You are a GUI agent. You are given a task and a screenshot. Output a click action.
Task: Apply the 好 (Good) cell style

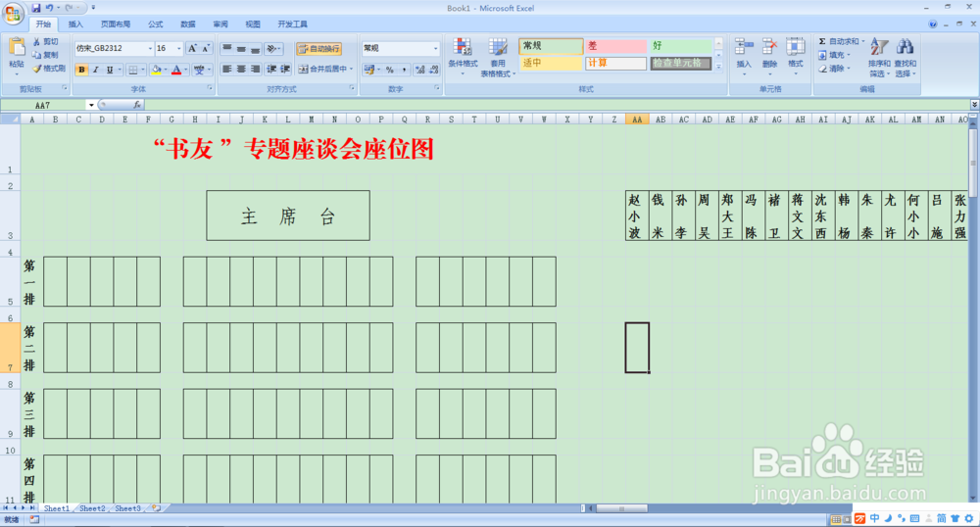coord(680,46)
